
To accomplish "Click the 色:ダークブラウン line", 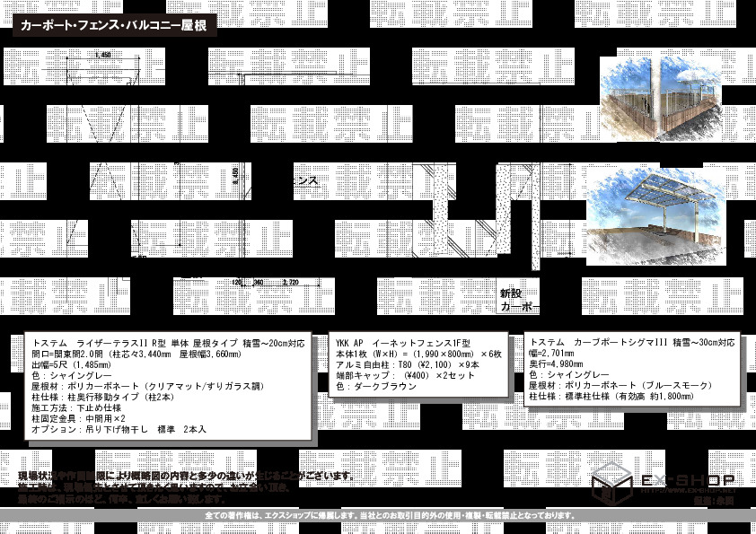I will pyautogui.click(x=376, y=386).
